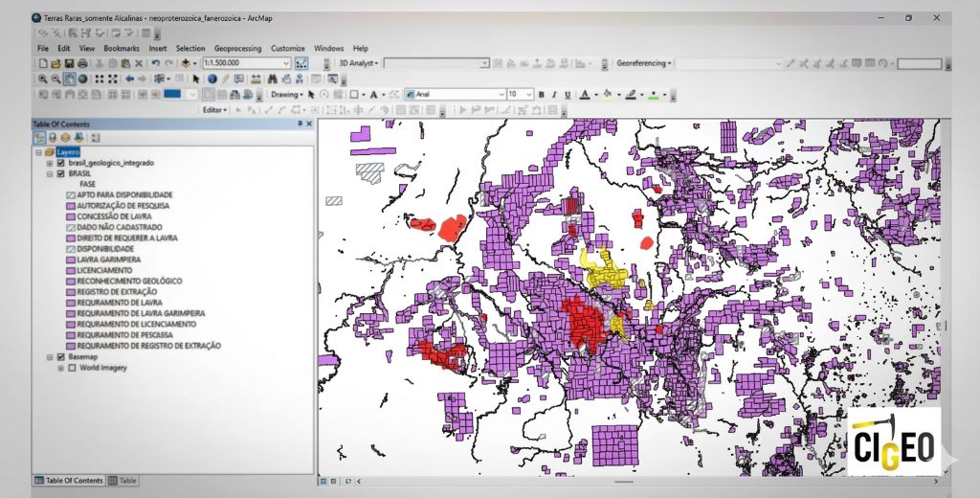Uncheck the brasil_geologico_integrado layer
The height and width of the screenshot is (498, 980).
click(x=61, y=163)
